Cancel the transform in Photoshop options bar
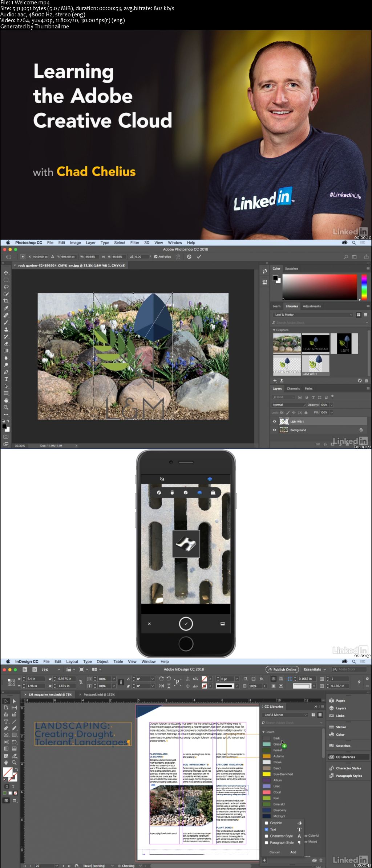Screen dimensions: 372x868 pyautogui.click(x=189, y=257)
